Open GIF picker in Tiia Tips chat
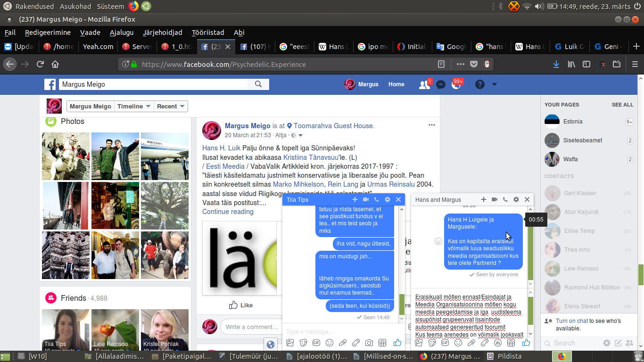 (x=317, y=343)
